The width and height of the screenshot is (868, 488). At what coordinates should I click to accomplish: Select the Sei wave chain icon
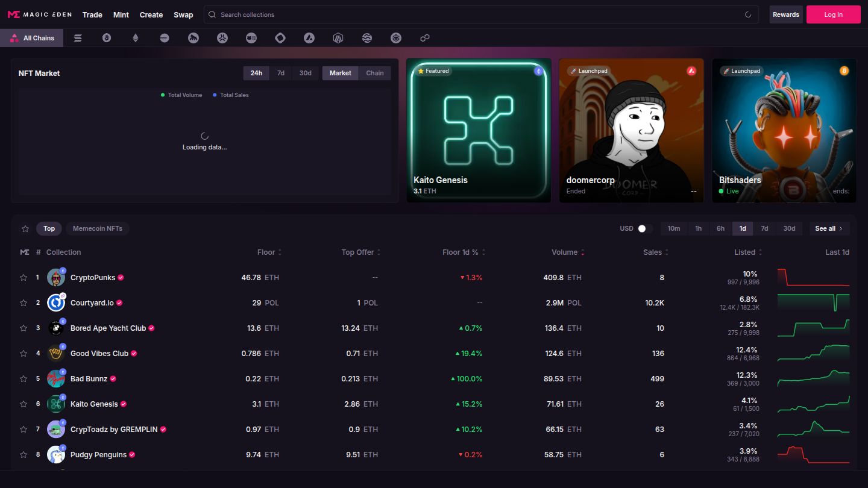tap(367, 38)
